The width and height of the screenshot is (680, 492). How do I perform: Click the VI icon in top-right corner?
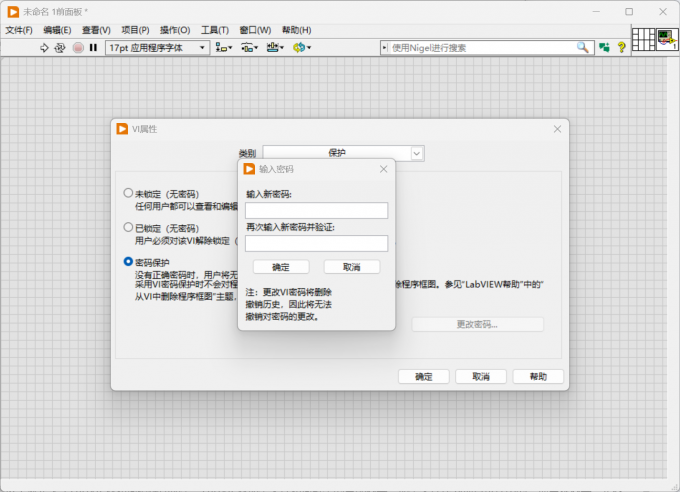pyautogui.click(x=667, y=39)
